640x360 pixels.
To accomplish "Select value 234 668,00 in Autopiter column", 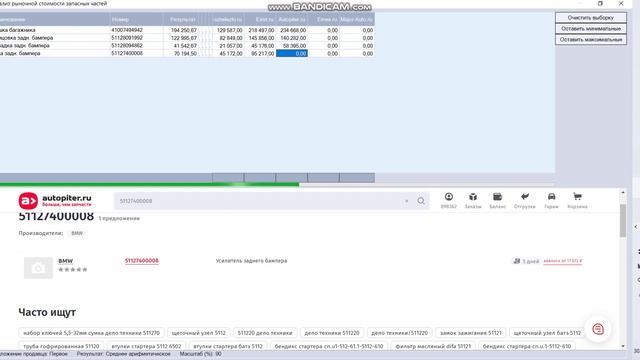I will pos(292,30).
